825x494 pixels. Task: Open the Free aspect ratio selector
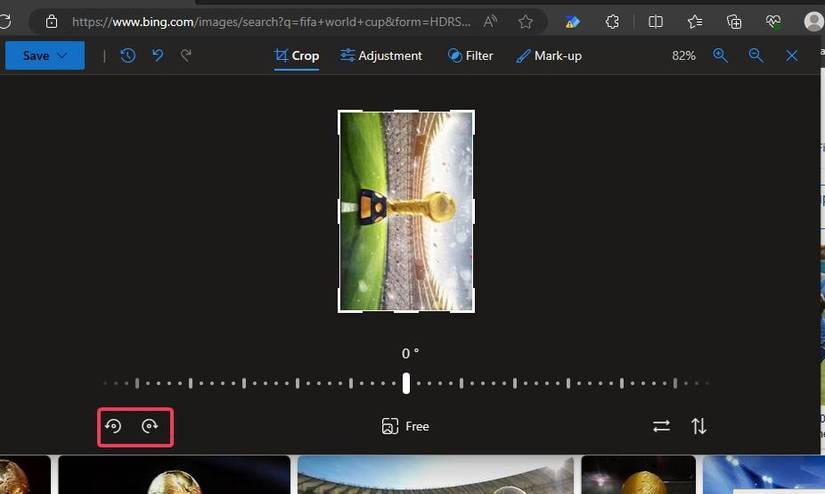[x=405, y=426]
